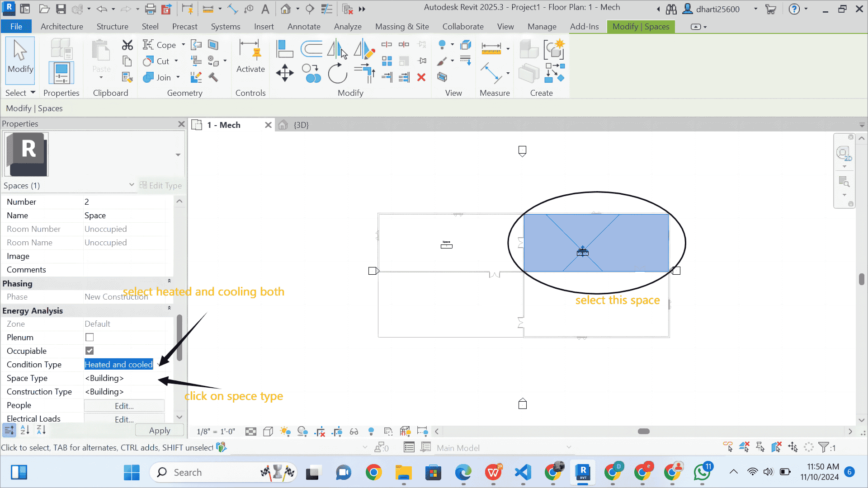This screenshot has width=868, height=488.
Task: Select the Mirror - Pick Axis tool
Action: 338,49
